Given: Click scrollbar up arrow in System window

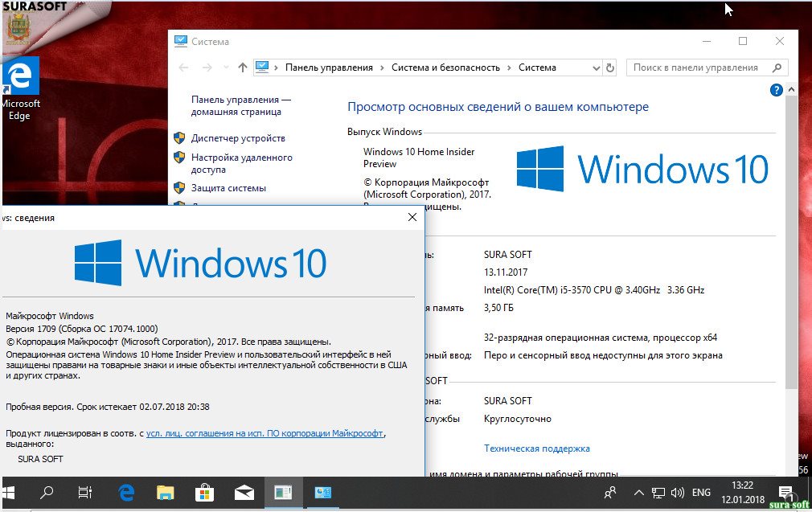Looking at the screenshot, I should coord(791,89).
